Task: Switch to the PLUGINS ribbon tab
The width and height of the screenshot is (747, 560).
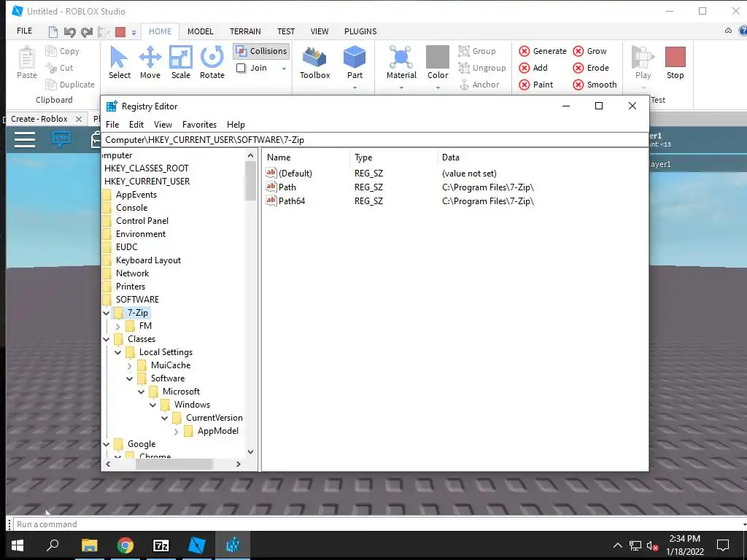Action: point(360,31)
